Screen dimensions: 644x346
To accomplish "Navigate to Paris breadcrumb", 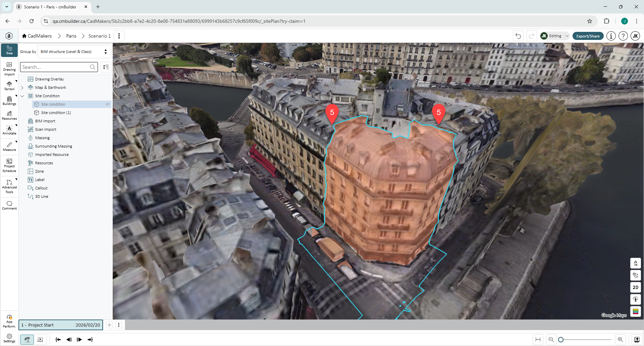I will pos(71,36).
